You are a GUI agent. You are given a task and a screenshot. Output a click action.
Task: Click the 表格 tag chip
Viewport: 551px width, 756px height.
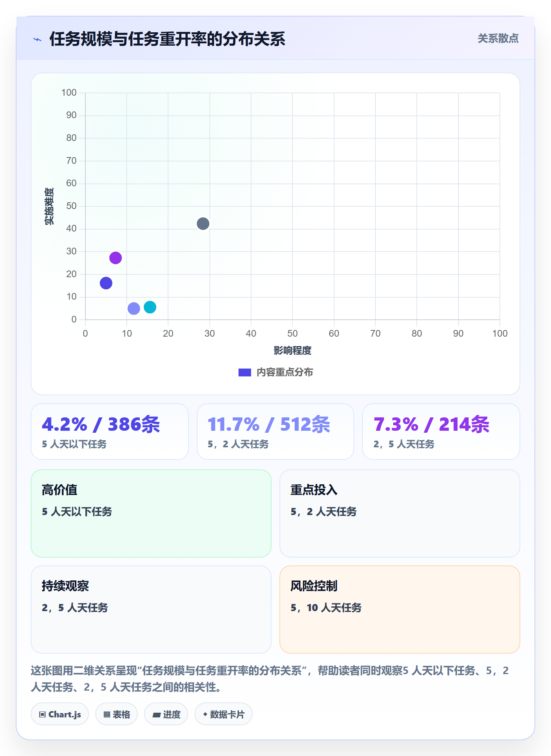pyautogui.click(x=116, y=714)
